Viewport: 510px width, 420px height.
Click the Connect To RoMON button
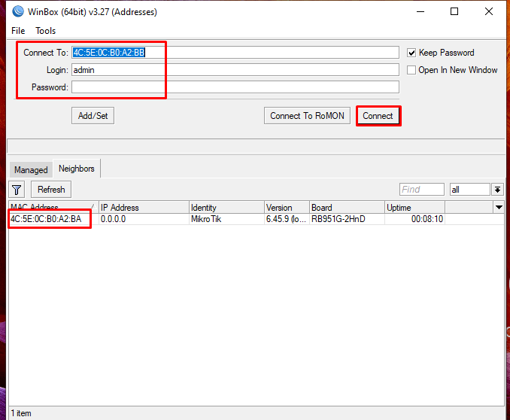(x=307, y=116)
